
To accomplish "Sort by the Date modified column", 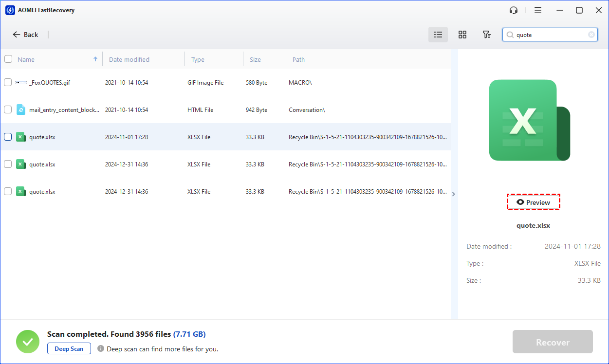I will pyautogui.click(x=129, y=59).
